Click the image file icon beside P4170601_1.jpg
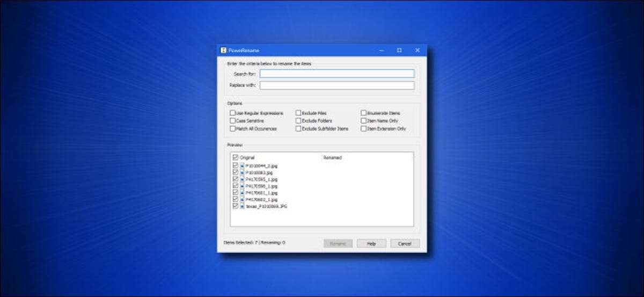This screenshot has height=297, width=644. point(242,192)
